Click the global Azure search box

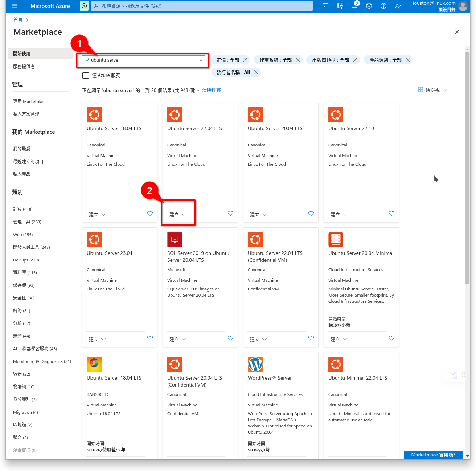coord(202,6)
